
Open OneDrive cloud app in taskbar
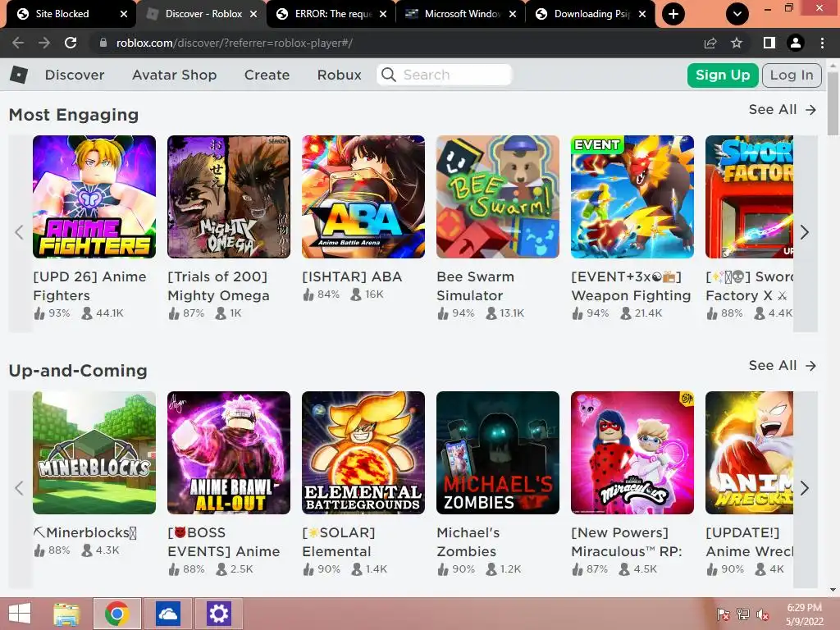(167, 614)
